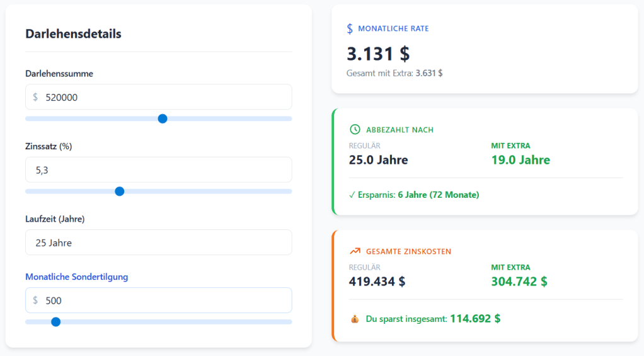Image resolution: width=644 pixels, height=356 pixels.
Task: Click the trending arrow icon by Gesamte Zinskosten
Action: tap(355, 251)
